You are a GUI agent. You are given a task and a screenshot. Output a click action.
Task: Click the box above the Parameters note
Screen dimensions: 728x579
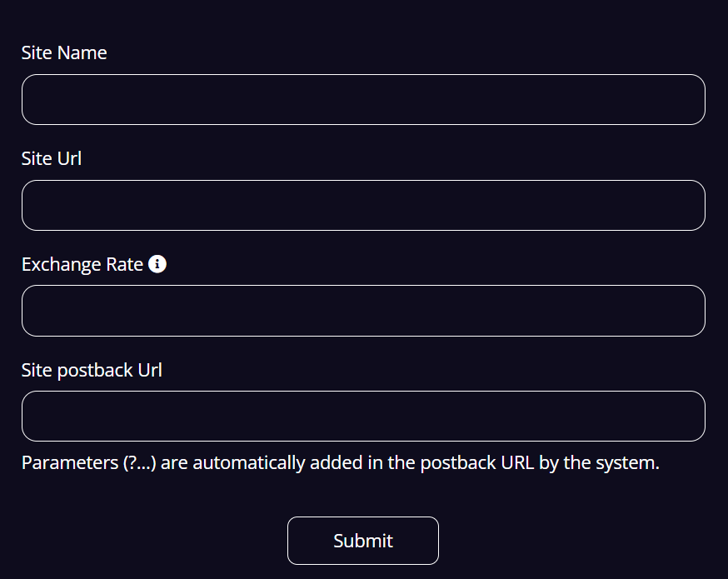point(363,416)
